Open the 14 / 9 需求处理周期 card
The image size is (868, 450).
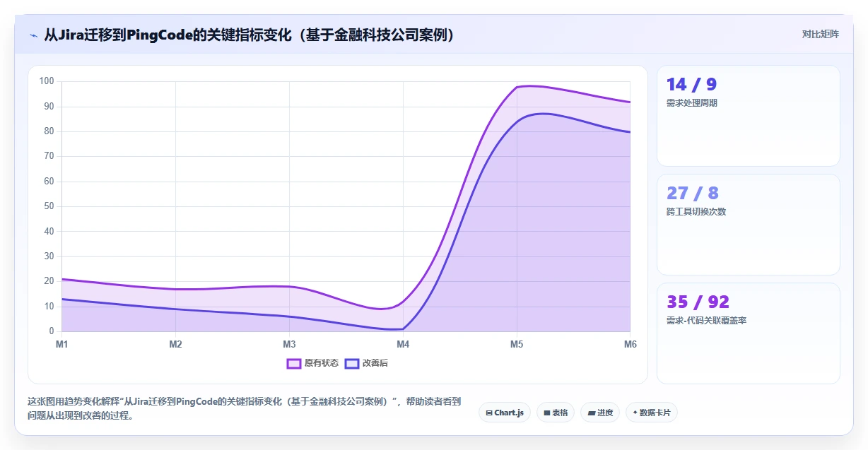click(748, 116)
